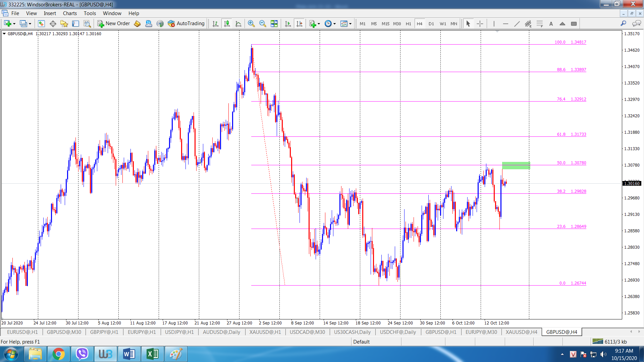This screenshot has height=362, width=644.
Task: Toggle the auto scroll chart icon
Action: (288, 23)
